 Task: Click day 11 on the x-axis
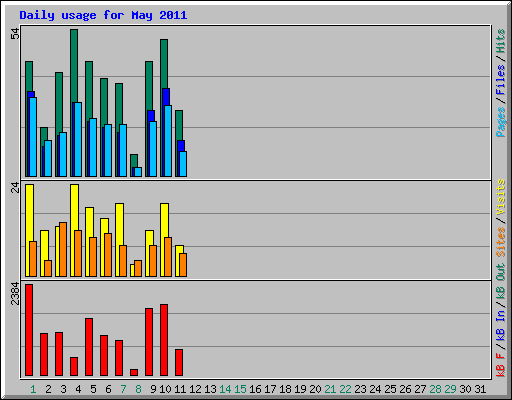point(180,389)
